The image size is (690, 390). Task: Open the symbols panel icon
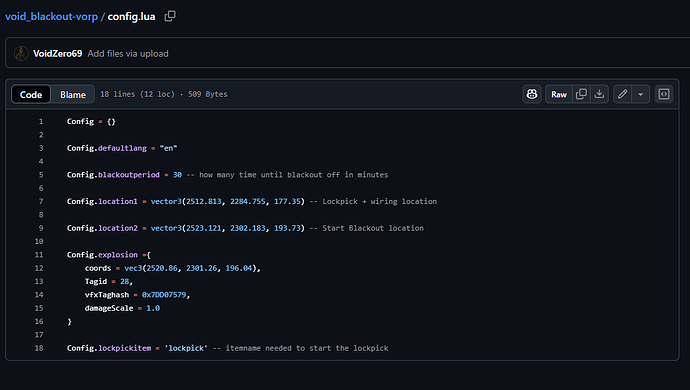point(664,94)
